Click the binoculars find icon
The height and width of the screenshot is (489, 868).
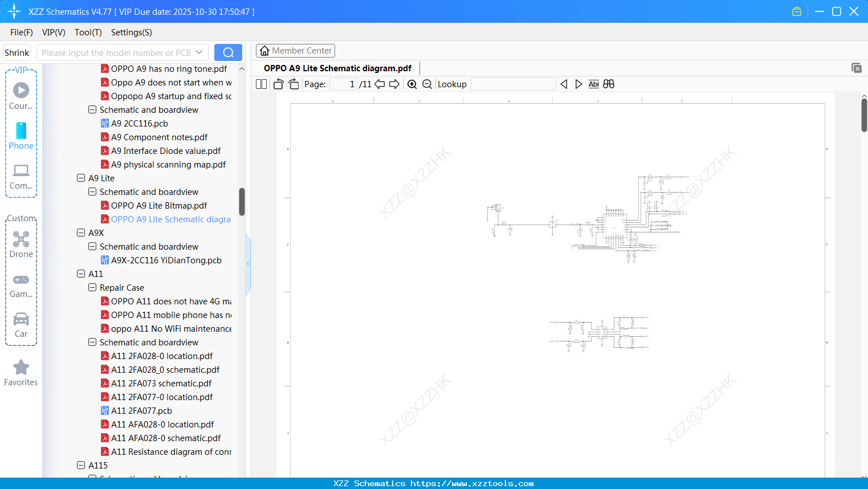(609, 84)
